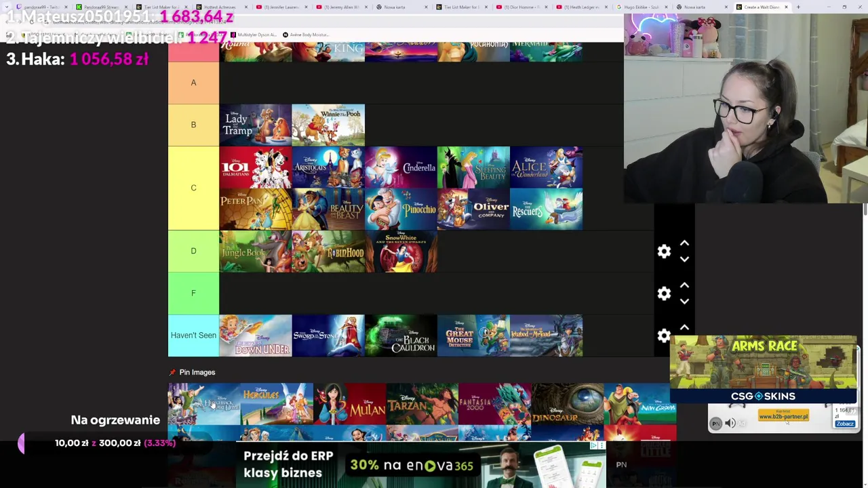Select the Peter Pan thumbnail
The width and height of the screenshot is (868, 488).
click(256, 209)
